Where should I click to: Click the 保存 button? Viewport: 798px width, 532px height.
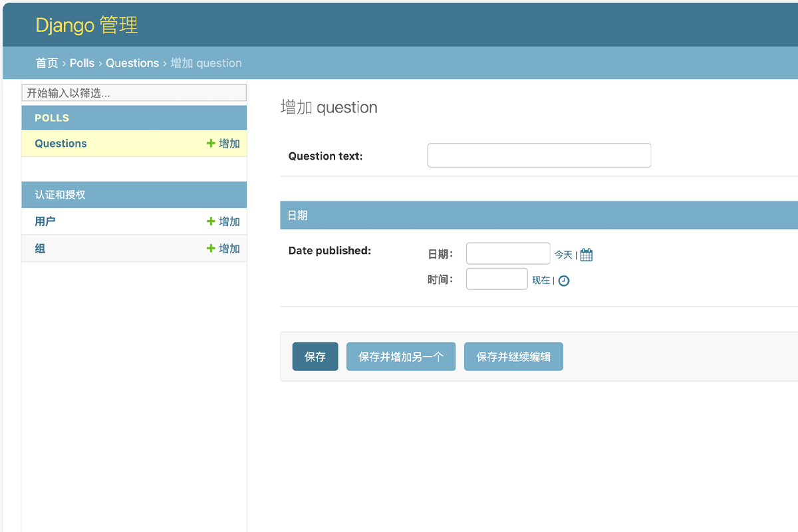315,356
